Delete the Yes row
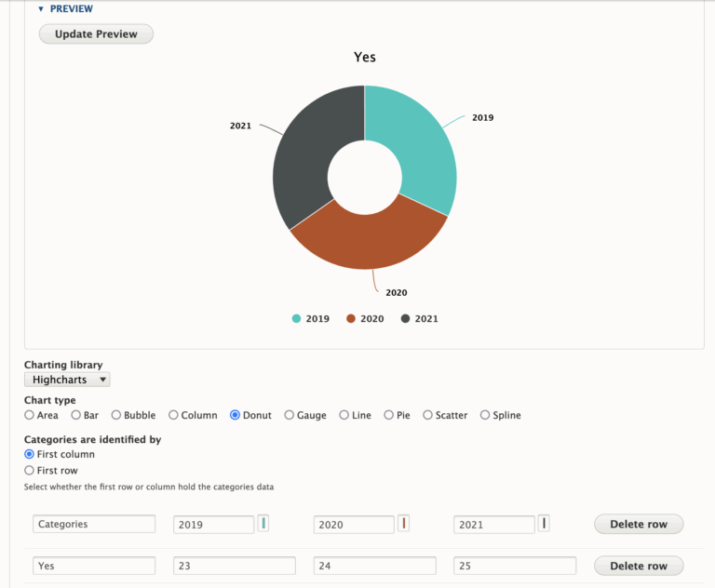The image size is (715, 588). [x=638, y=566]
